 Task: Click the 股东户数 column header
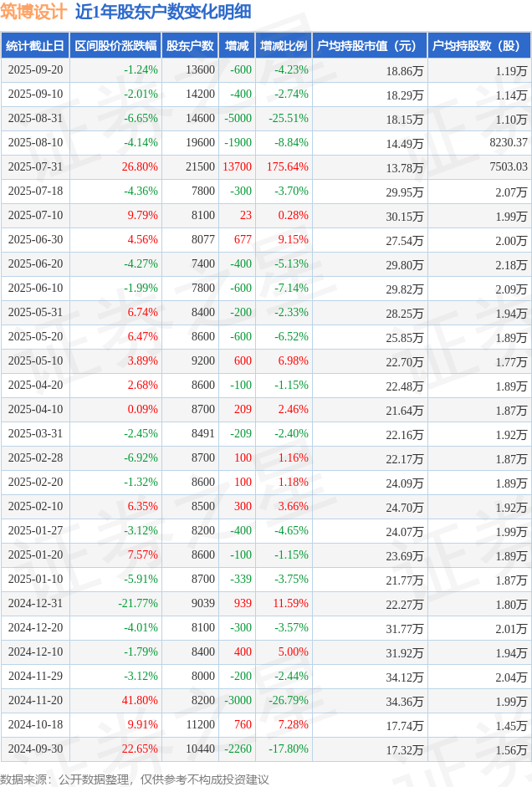pyautogui.click(x=190, y=46)
